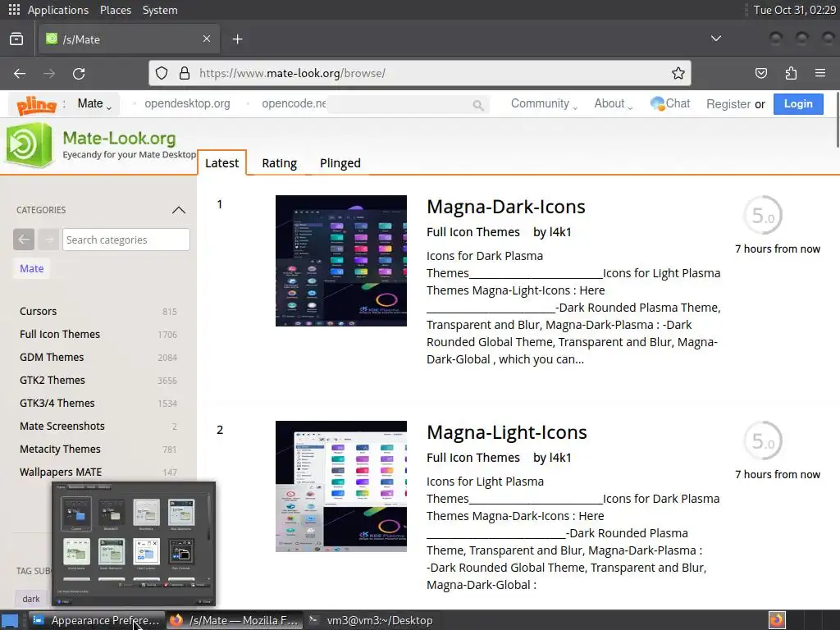This screenshot has width=840, height=630.
Task: Open the Magna-Dark-Icons title link
Action: pyautogui.click(x=505, y=207)
